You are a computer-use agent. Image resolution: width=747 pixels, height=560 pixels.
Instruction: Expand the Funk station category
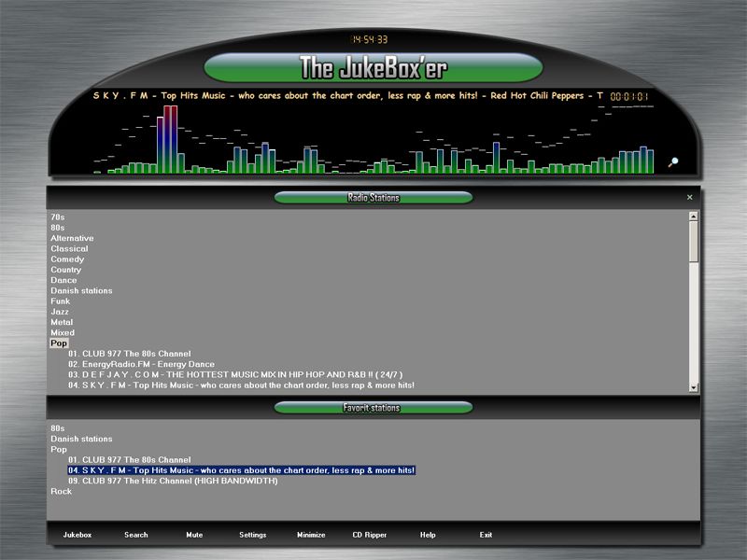click(61, 301)
